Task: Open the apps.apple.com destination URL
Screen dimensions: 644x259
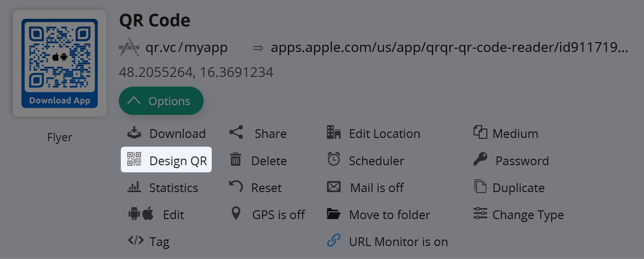Action: [x=449, y=48]
